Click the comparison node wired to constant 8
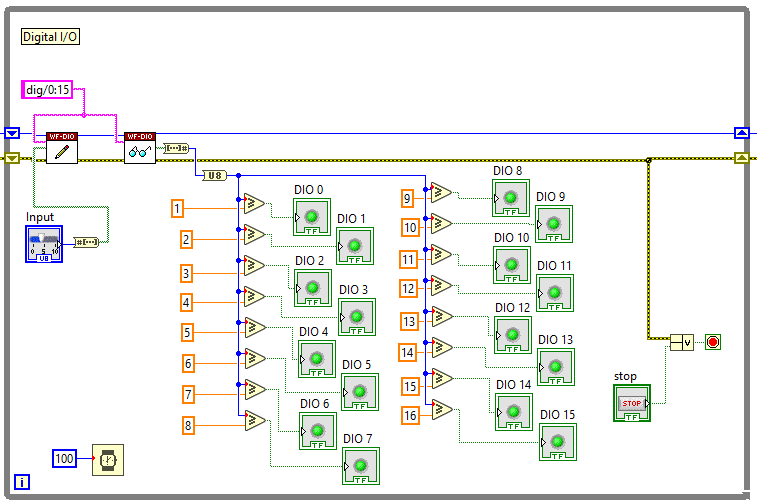The image size is (757, 504). coord(255,420)
